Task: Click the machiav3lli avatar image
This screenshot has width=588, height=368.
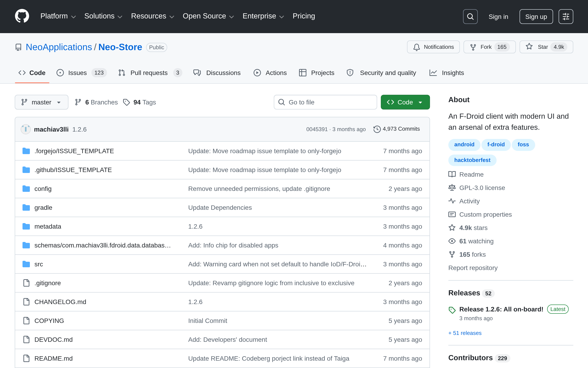Action: (x=26, y=129)
